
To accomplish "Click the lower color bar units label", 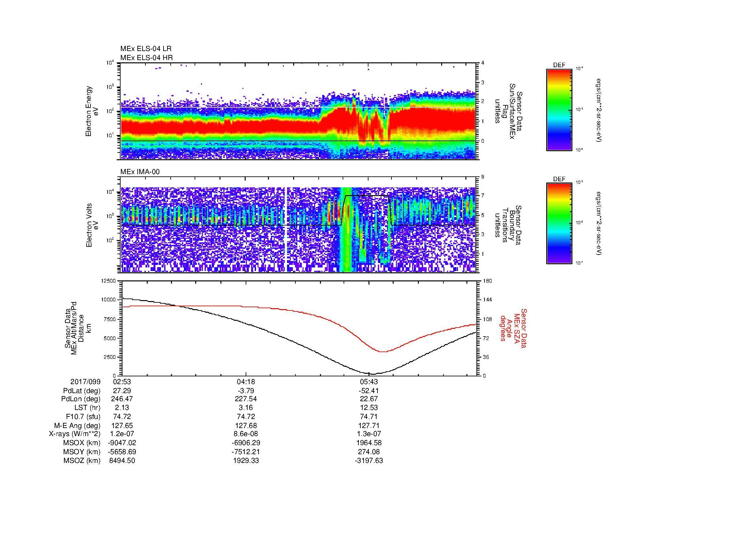I will tap(599, 224).
